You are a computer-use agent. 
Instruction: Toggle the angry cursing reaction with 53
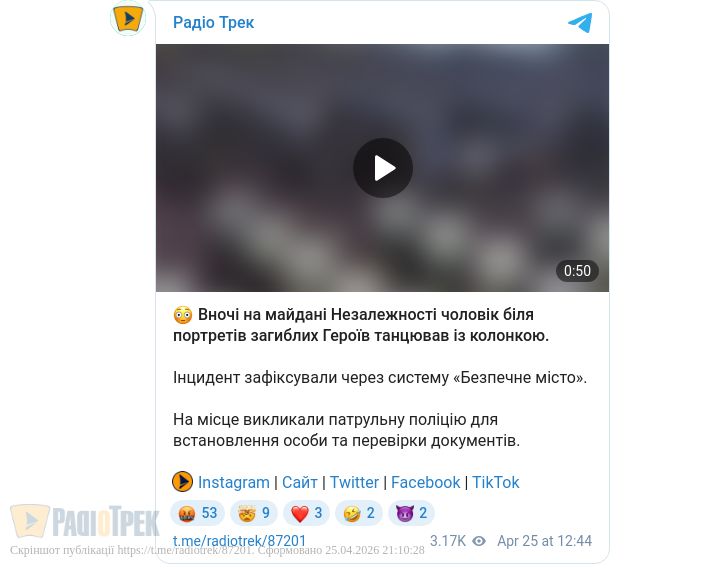197,513
